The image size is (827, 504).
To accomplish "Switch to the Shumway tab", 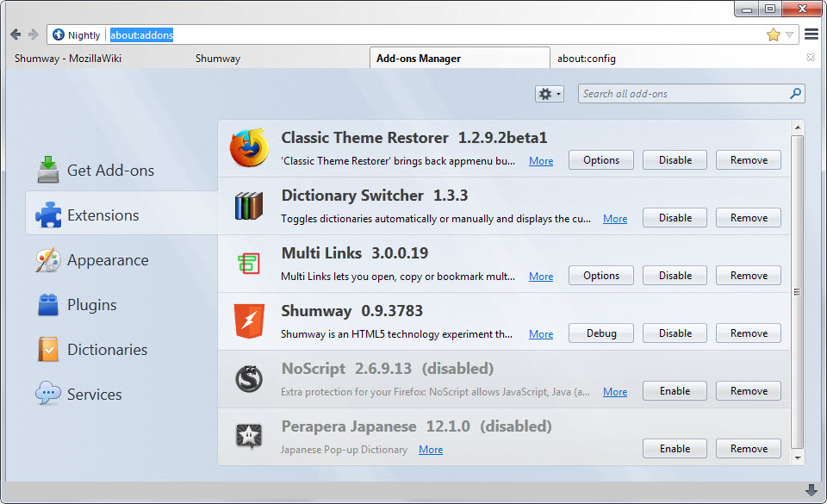I will 218,59.
